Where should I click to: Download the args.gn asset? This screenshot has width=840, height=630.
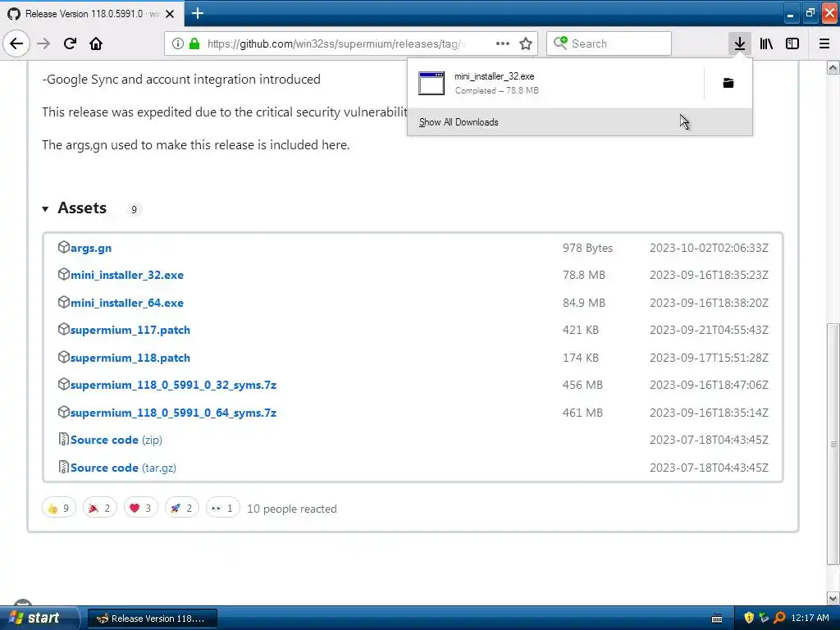pos(91,248)
